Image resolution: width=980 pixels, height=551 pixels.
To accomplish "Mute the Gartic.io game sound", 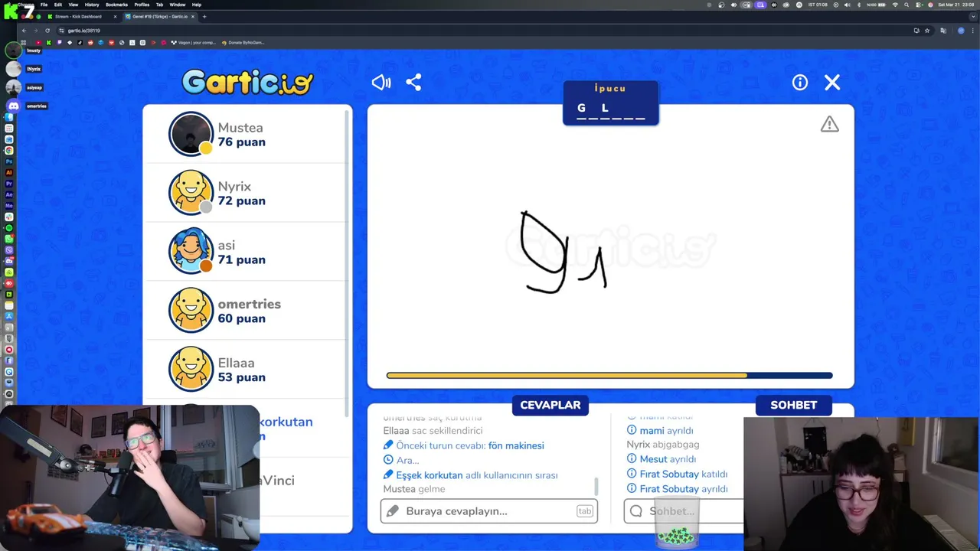I will (381, 83).
